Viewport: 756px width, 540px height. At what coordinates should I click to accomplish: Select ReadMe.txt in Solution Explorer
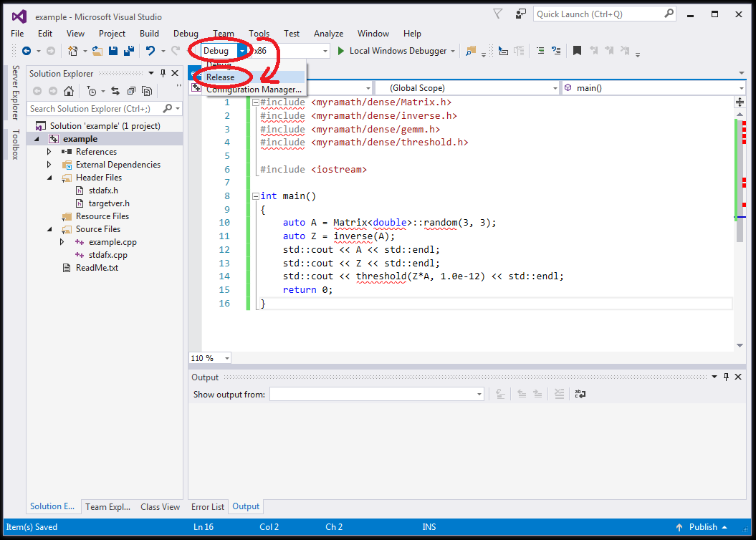(97, 268)
